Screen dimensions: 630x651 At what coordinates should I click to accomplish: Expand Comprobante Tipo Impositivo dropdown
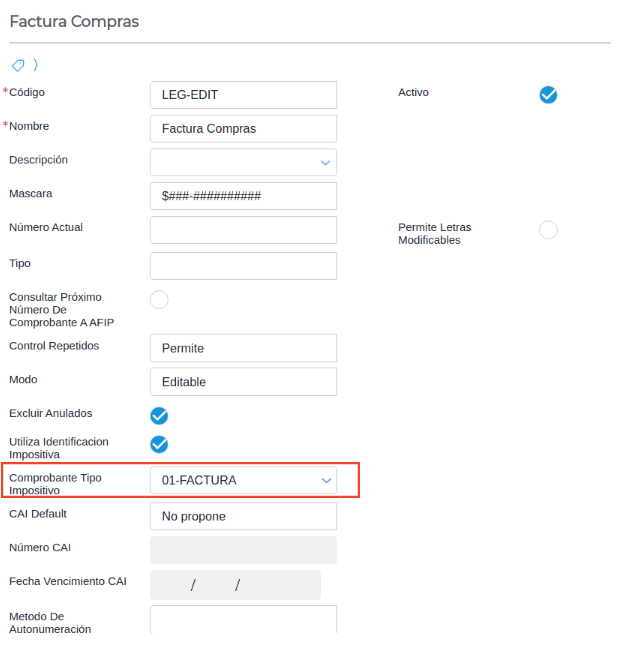[325, 481]
